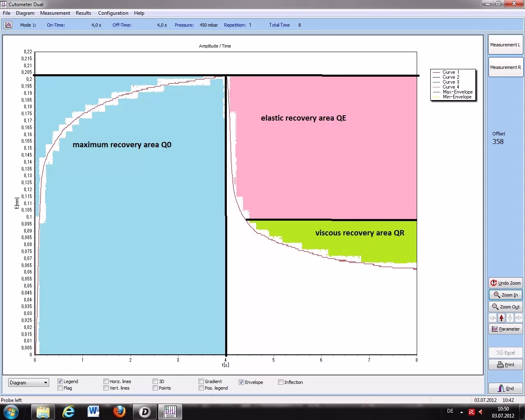Disable the Envelope checkbox

(x=241, y=382)
